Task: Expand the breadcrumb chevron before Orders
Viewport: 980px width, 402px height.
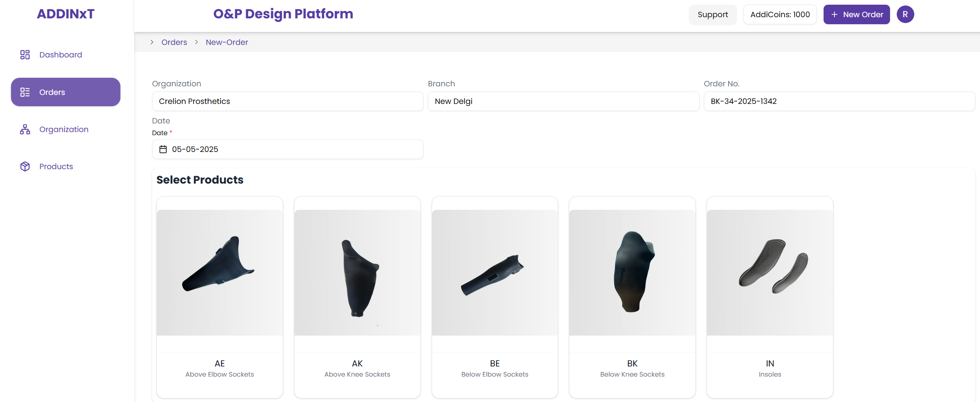Action: pyautogui.click(x=152, y=42)
